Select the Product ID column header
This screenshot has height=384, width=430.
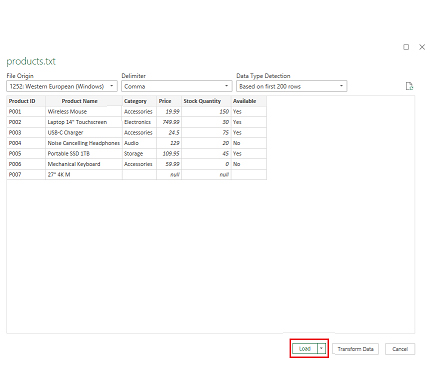26,101
